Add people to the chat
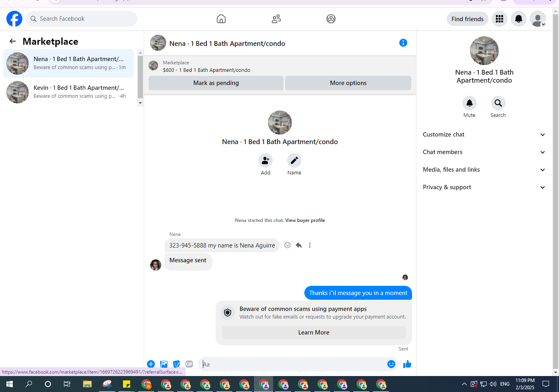This screenshot has width=559, height=392. point(266,160)
